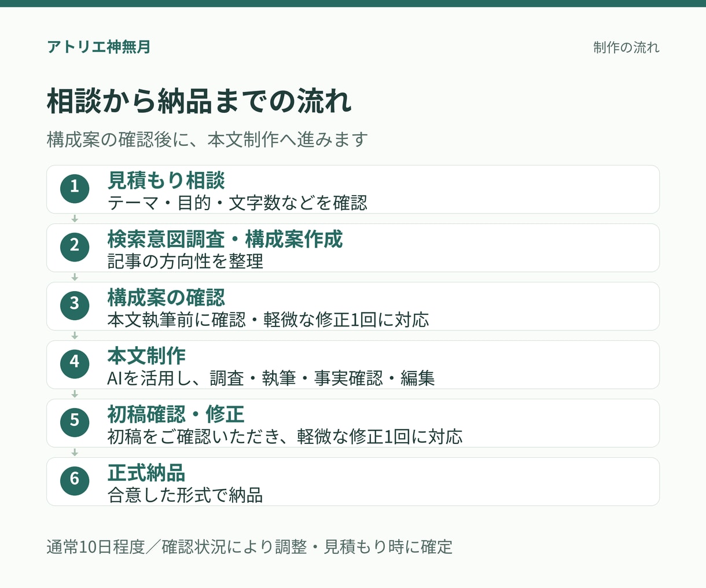Click the step 5 number circle

[75, 422]
